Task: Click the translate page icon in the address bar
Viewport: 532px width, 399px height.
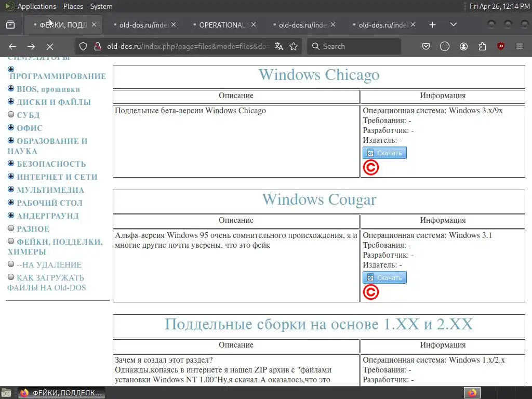Action: pos(279,46)
